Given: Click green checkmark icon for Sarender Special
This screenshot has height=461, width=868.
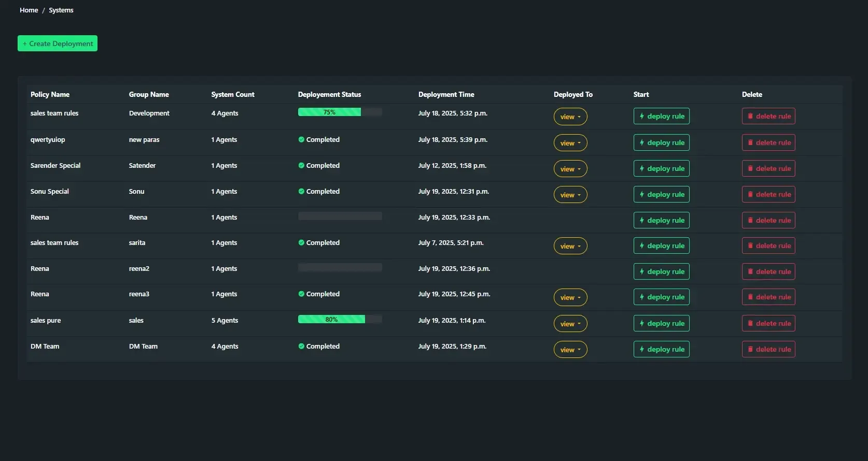Looking at the screenshot, I should [x=301, y=166].
